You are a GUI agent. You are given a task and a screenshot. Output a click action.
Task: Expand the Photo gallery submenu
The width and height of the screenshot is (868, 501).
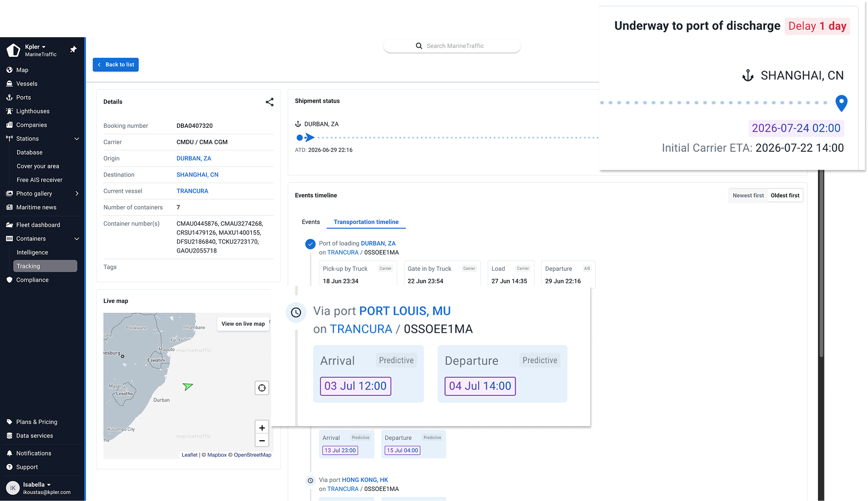76,194
